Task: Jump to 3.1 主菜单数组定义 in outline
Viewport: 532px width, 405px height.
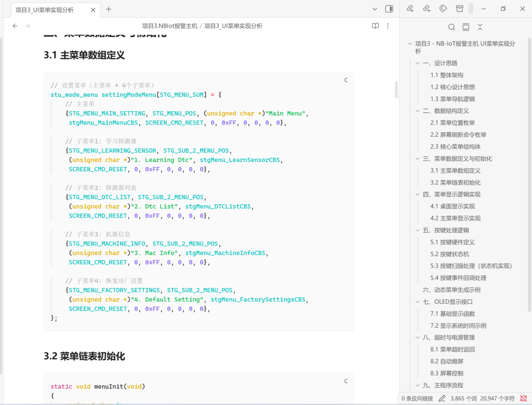Action: pyautogui.click(x=455, y=170)
